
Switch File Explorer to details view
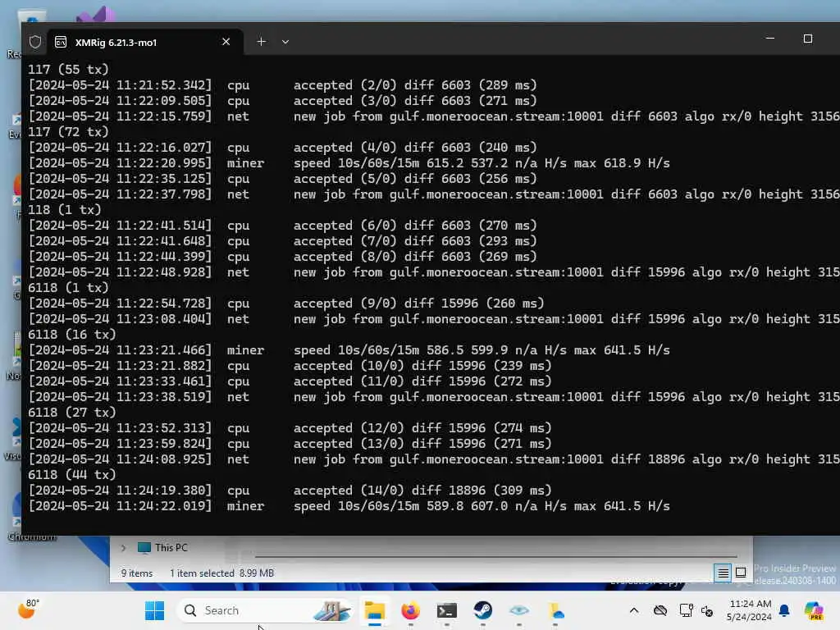click(x=723, y=573)
